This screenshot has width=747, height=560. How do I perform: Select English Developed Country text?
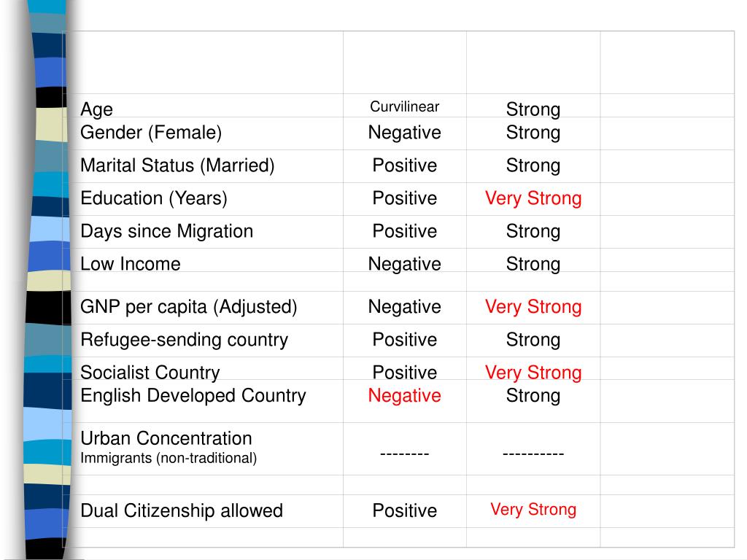pos(193,396)
